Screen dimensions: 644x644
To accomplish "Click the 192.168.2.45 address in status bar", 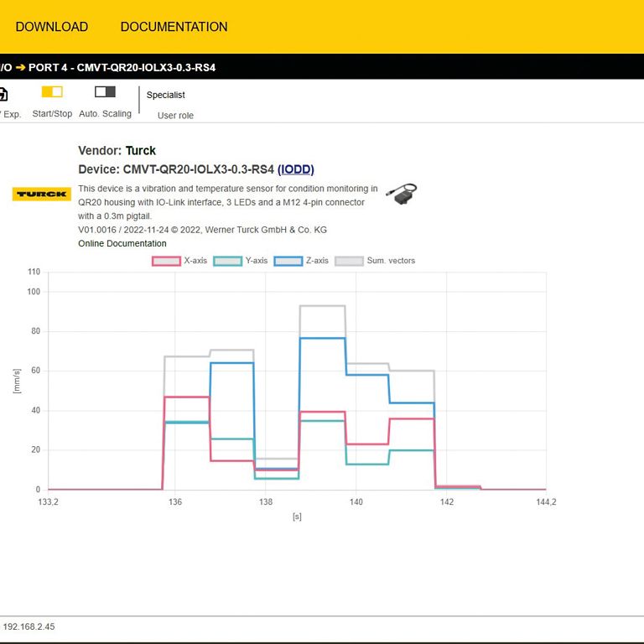I will point(29,626).
